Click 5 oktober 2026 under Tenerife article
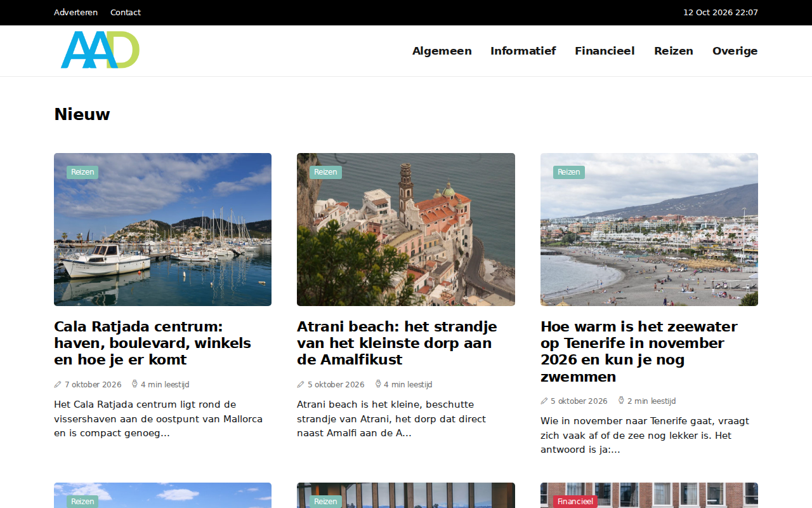812x508 pixels. [x=579, y=401]
